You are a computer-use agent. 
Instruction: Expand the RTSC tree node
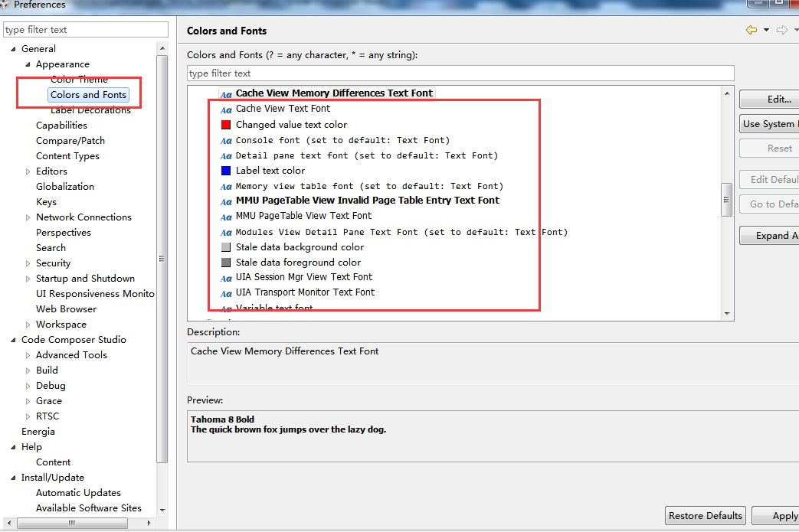pos(28,416)
